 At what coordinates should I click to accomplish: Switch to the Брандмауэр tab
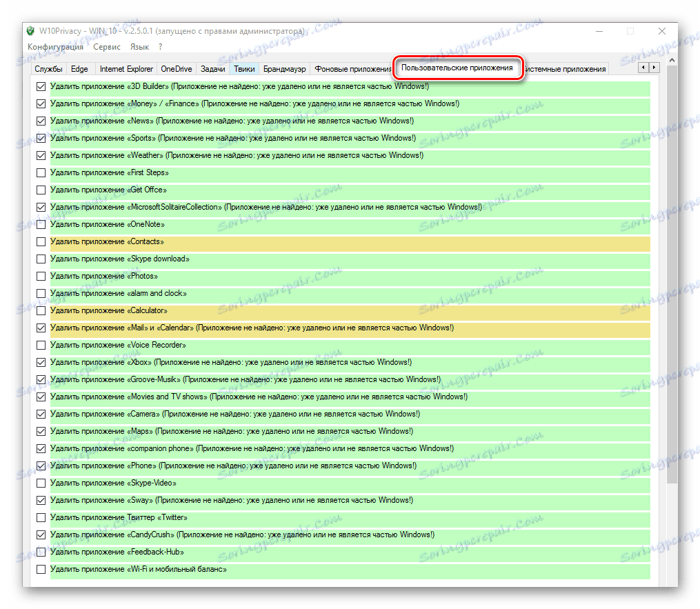click(284, 69)
